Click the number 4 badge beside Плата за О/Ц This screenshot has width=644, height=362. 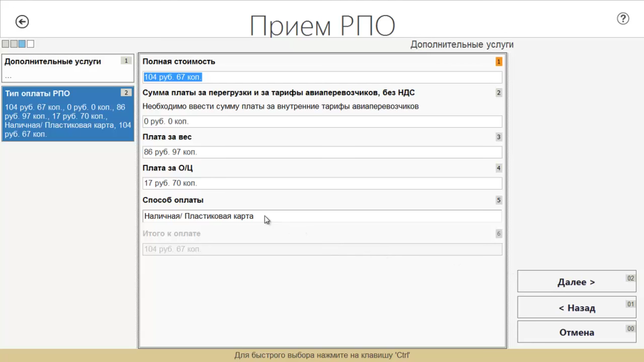[499, 168]
